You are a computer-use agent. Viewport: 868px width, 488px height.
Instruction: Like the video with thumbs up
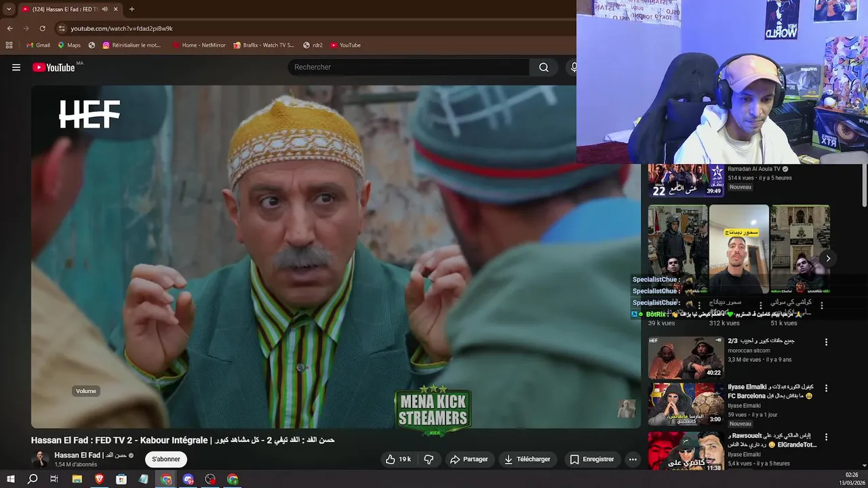(x=399, y=459)
